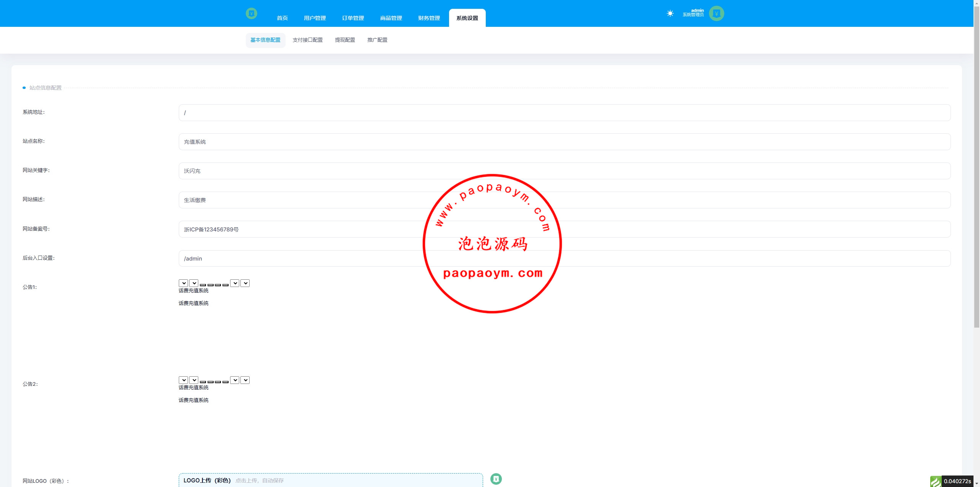980x487 pixels.
Task: Click the first small toolbar button in 公告1
Action: [x=203, y=285]
